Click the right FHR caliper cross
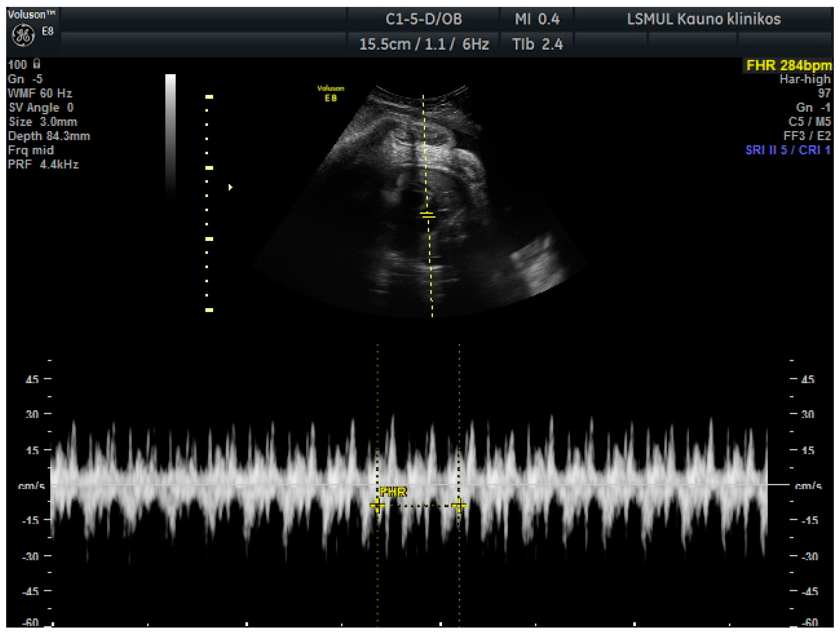Screen dimensions: 840x633 [459, 505]
